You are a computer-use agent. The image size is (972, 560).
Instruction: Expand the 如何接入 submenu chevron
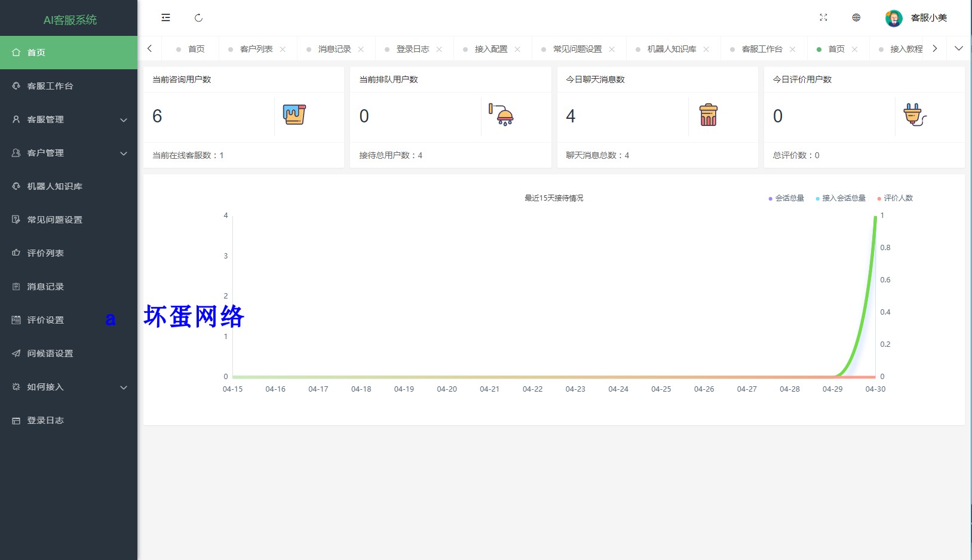point(124,387)
